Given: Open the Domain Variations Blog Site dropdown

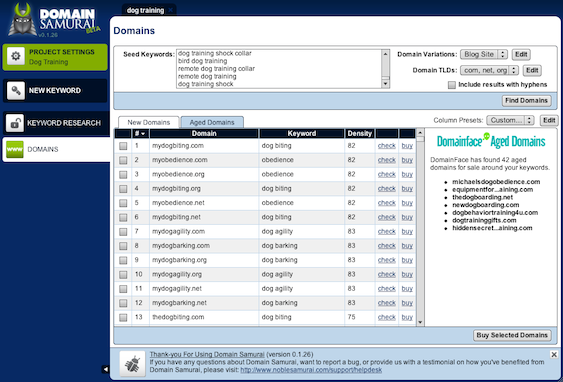Looking at the screenshot, I should coord(484,54).
